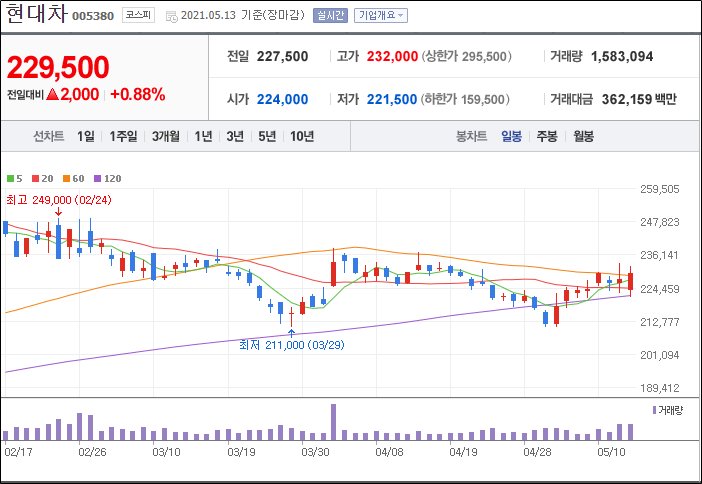Click the 실시간 real-time button

click(330, 15)
